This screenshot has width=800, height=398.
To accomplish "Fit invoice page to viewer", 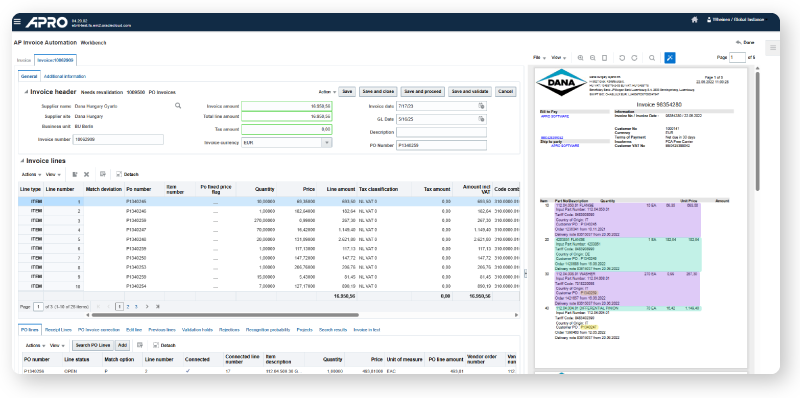I will click(x=605, y=58).
